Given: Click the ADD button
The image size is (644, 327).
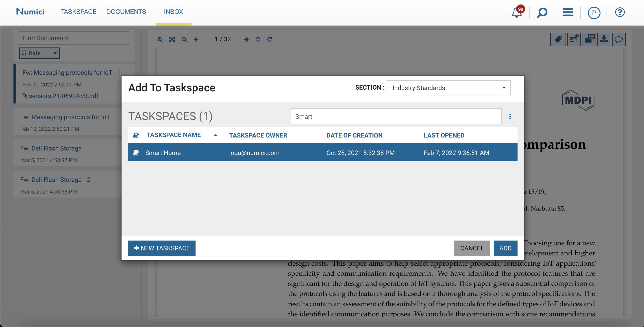Looking at the screenshot, I should click(505, 248).
